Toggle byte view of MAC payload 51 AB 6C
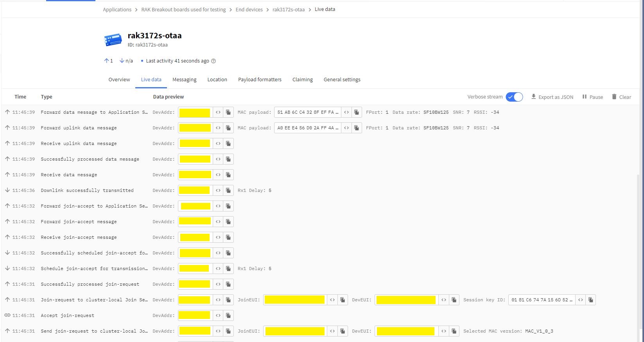644x342 pixels. coord(346,112)
